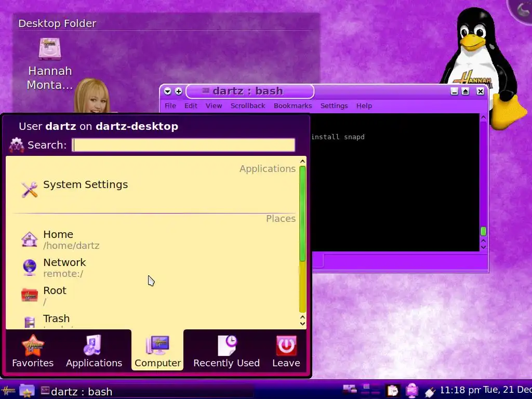532x399 pixels.
Task: Open the Recently Used tab
Action: click(x=227, y=351)
